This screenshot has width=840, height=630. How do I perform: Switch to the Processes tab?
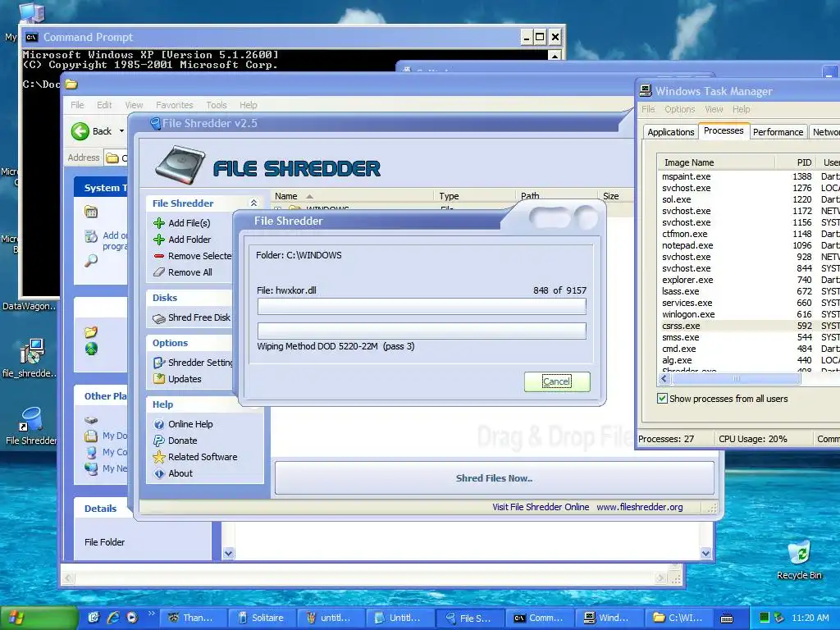pos(724,130)
